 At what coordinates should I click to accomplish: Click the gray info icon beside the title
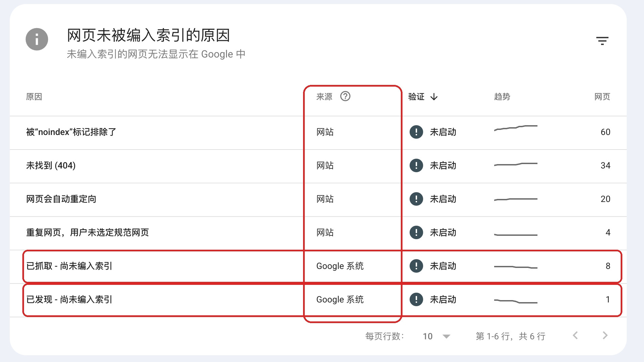pos(37,39)
